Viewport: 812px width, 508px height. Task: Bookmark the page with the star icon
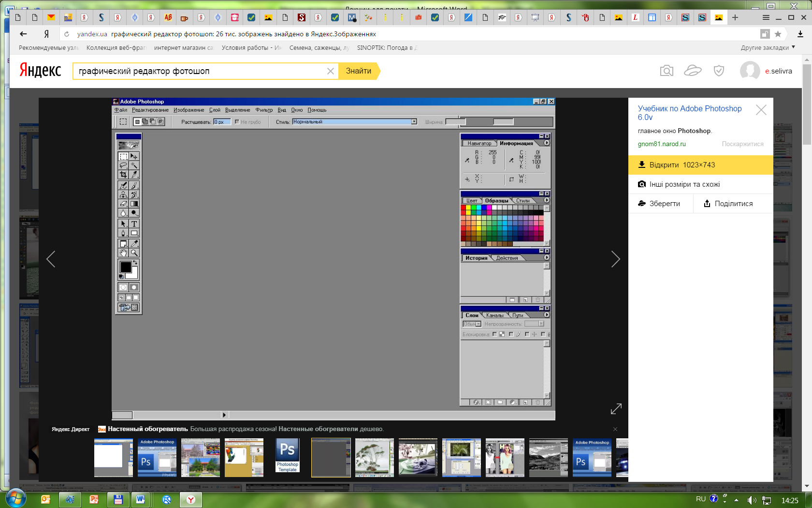[778, 34]
